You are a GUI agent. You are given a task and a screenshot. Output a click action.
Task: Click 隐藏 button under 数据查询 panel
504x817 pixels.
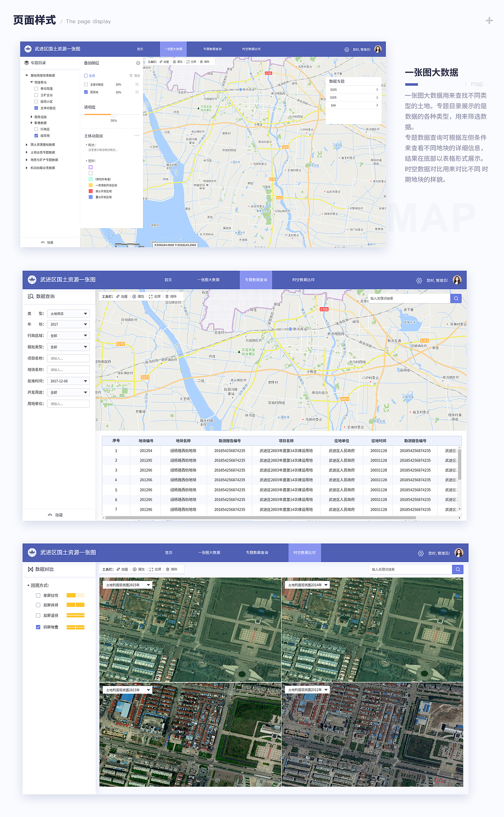coord(56,515)
